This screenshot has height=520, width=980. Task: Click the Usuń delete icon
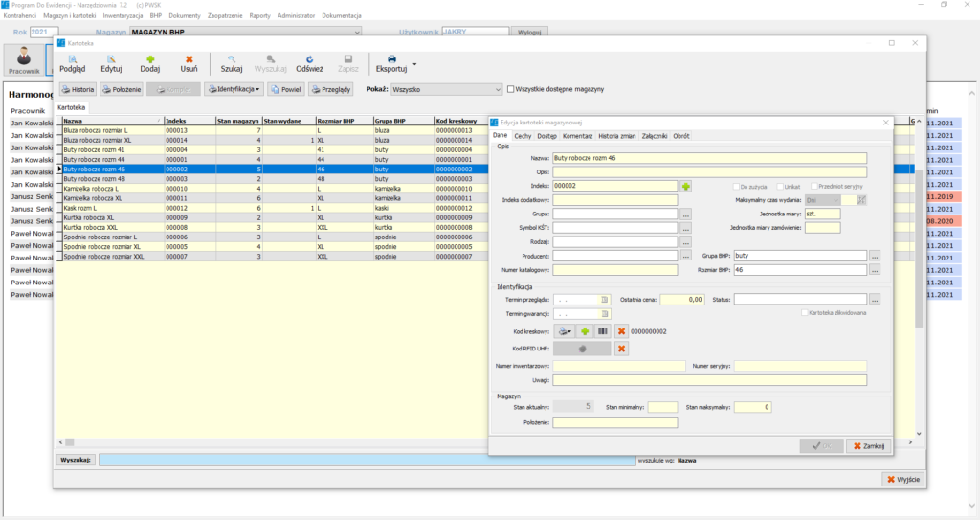click(189, 59)
